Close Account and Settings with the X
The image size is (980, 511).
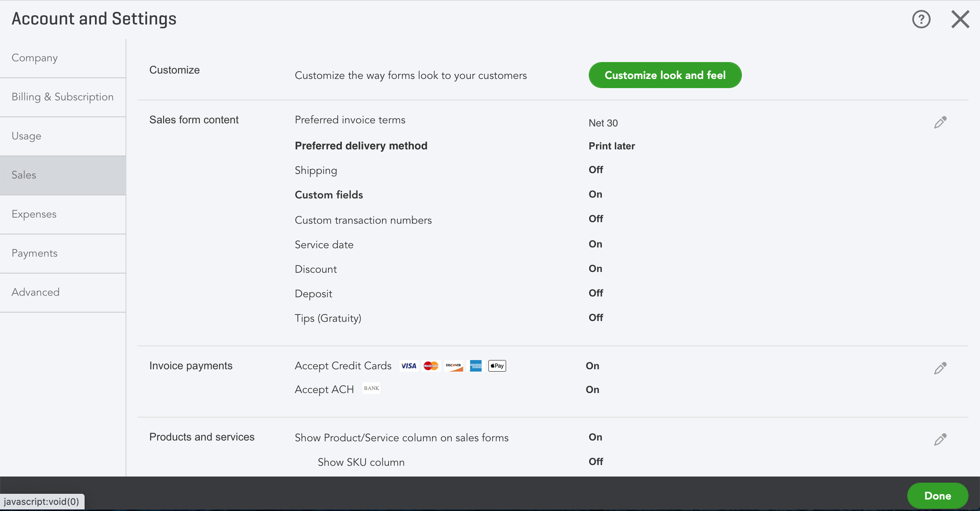(x=960, y=19)
